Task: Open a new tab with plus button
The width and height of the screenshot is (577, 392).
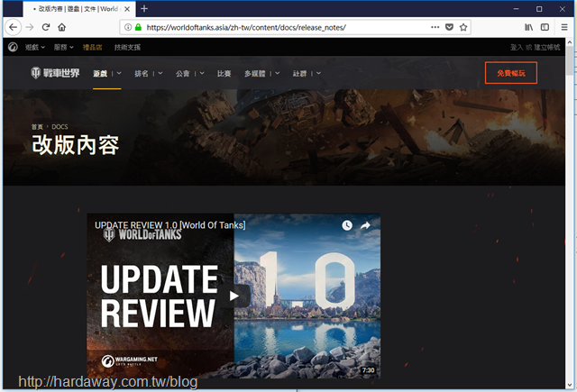Action: click(x=144, y=8)
